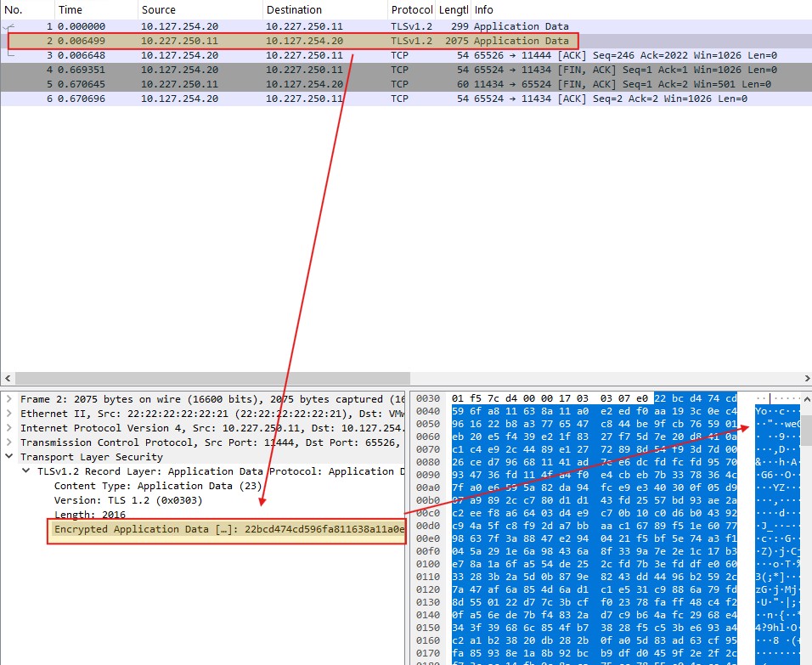
Task: Click left arrow of packet list scrollbar
Action: pyautogui.click(x=8, y=379)
